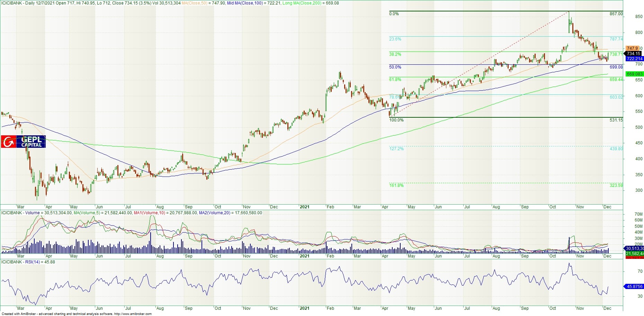Screen dimensions: 644x316
Task: Click the 600 price axis tick
Action: point(639,96)
